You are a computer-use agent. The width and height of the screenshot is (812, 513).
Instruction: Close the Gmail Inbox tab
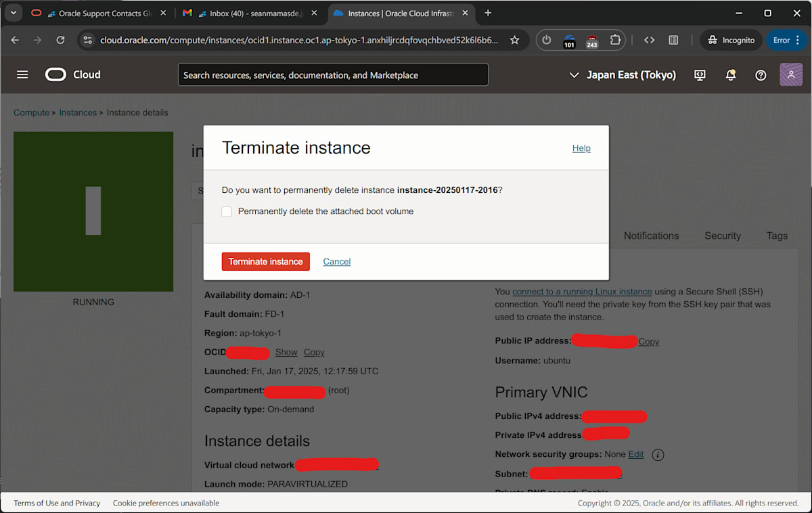point(314,13)
